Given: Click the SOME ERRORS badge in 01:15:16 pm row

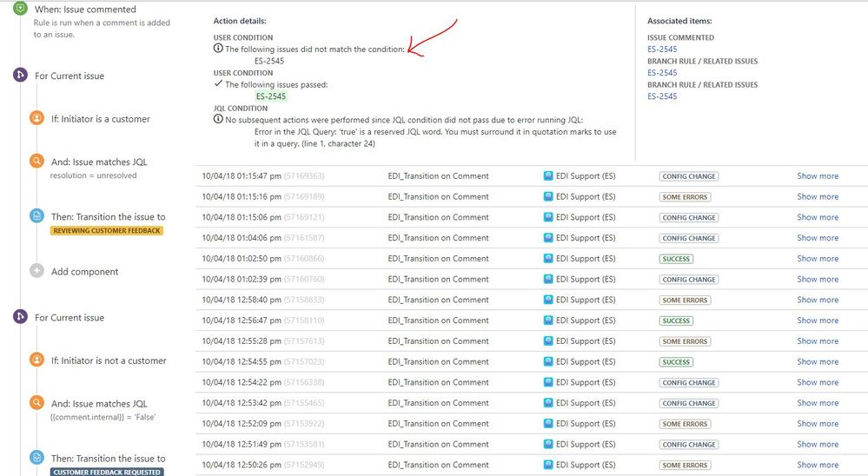Looking at the screenshot, I should click(685, 197).
